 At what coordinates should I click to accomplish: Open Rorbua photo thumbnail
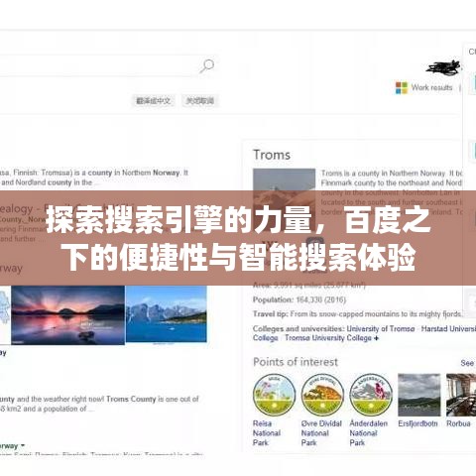click(x=461, y=395)
